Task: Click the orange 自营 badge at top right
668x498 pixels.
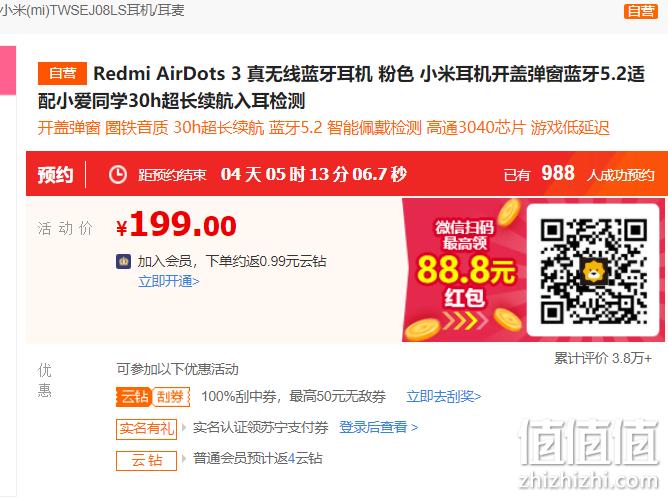Action: [x=641, y=11]
